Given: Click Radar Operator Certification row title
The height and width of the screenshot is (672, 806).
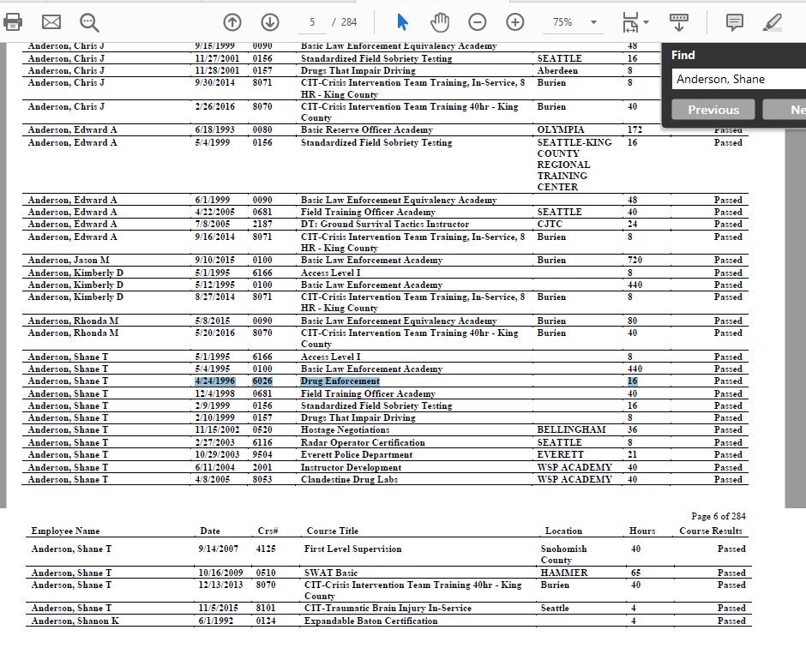Looking at the screenshot, I should [x=363, y=442].
